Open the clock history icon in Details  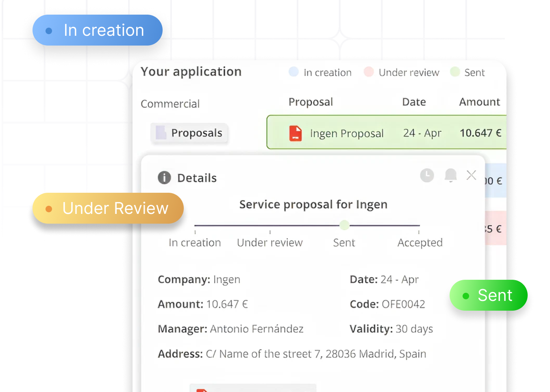[x=427, y=175]
